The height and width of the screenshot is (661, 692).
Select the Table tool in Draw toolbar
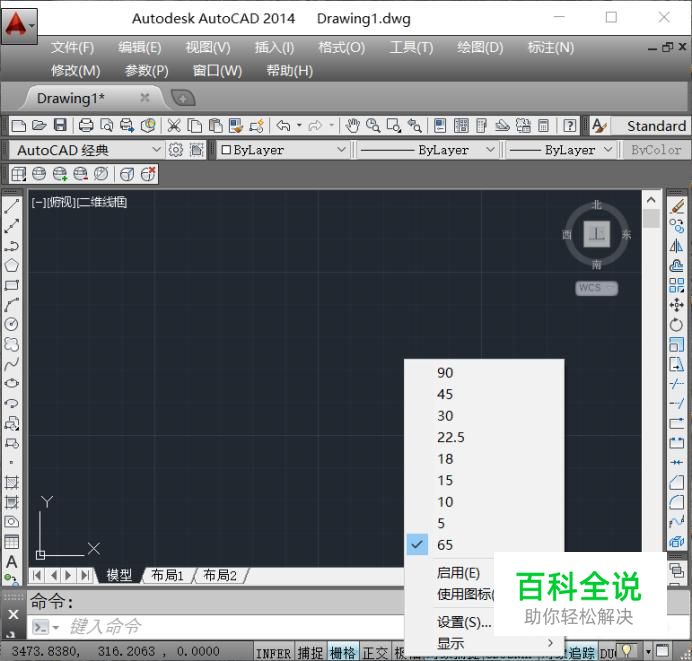pyautogui.click(x=11, y=542)
